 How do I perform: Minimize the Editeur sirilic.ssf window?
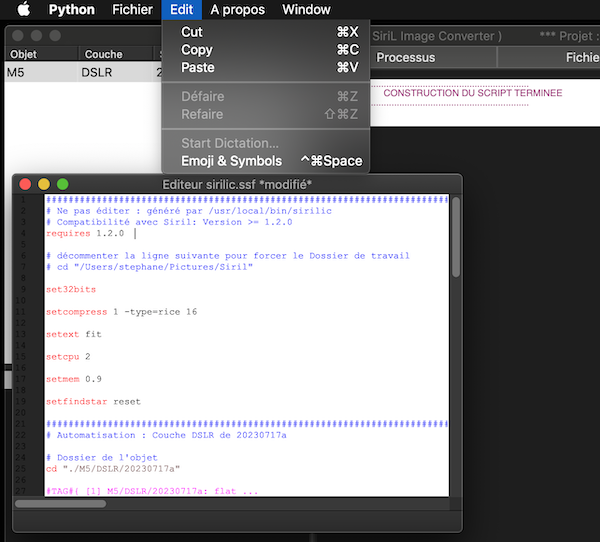[44, 184]
